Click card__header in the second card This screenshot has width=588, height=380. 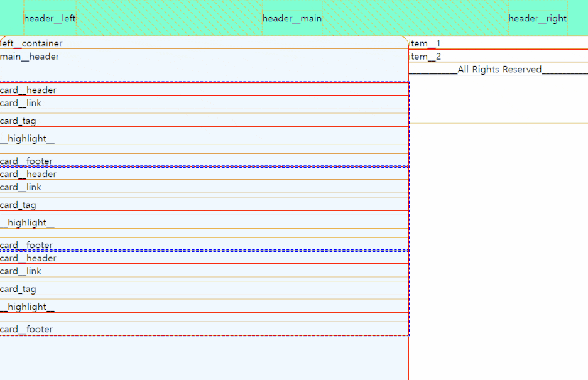pos(204,174)
